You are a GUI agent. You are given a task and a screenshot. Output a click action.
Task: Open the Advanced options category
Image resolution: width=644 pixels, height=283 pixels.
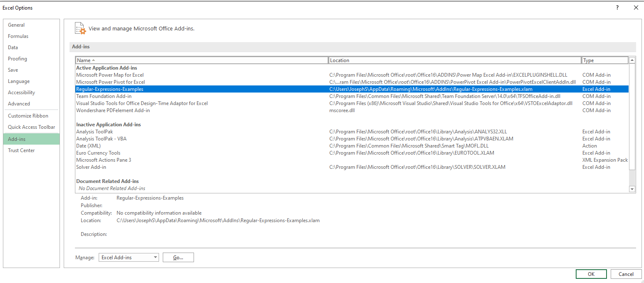pyautogui.click(x=31, y=104)
